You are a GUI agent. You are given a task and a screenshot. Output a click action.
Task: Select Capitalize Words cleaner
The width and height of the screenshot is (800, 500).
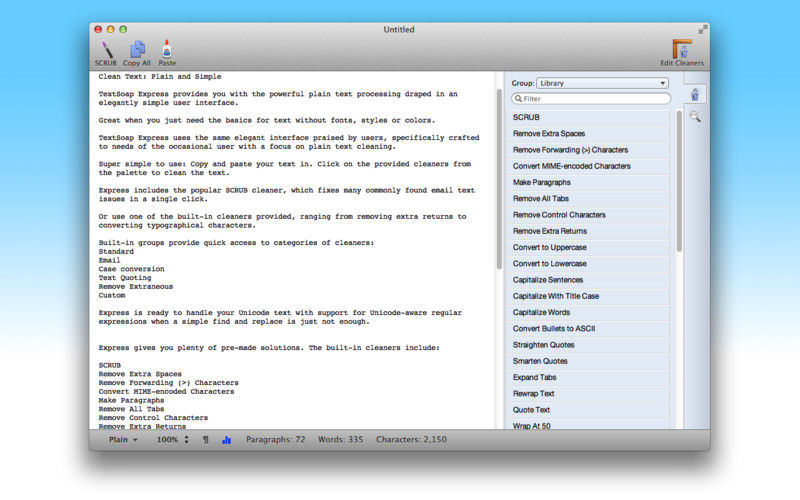[590, 312]
